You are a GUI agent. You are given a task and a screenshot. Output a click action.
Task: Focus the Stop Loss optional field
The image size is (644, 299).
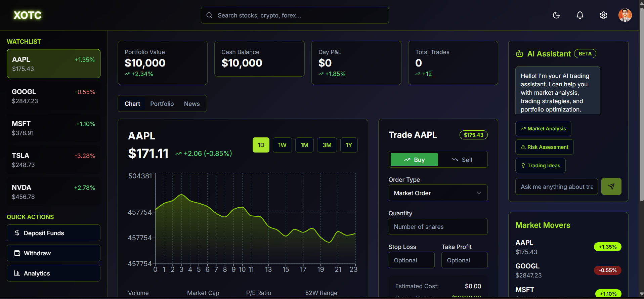coord(412,260)
